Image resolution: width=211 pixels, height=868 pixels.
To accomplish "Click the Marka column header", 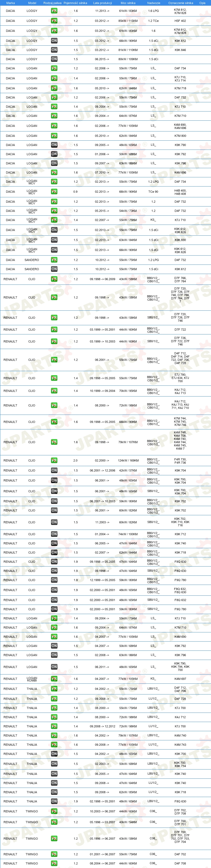I will pyautogui.click(x=11, y=3).
